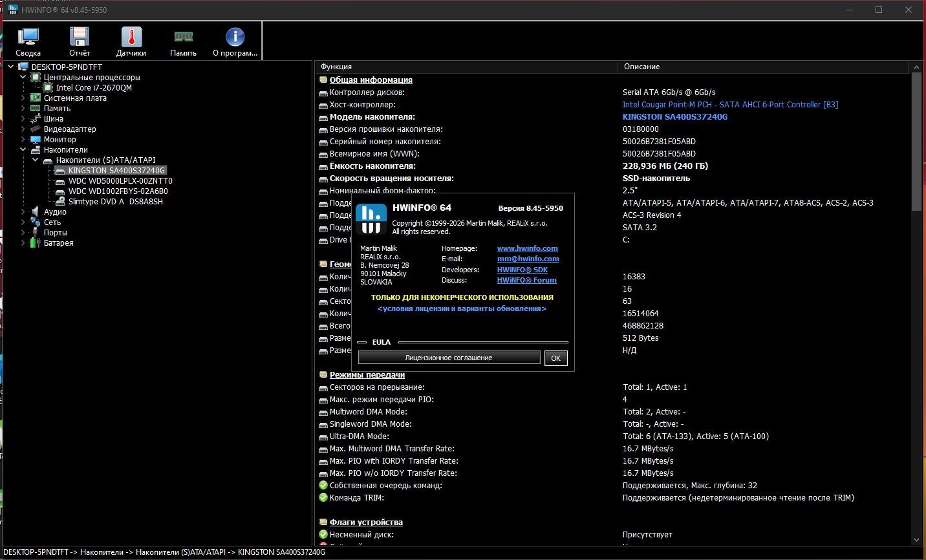Click the scrollbar down arrow in details panel
The width and height of the screenshot is (926, 560).
pos(916,539)
